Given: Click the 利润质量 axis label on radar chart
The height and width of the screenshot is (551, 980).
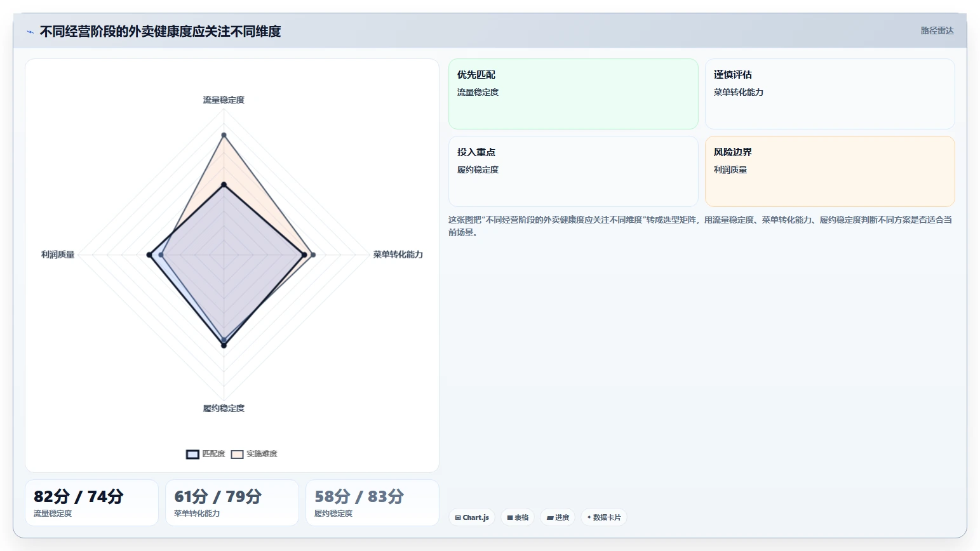Looking at the screenshot, I should (x=58, y=255).
